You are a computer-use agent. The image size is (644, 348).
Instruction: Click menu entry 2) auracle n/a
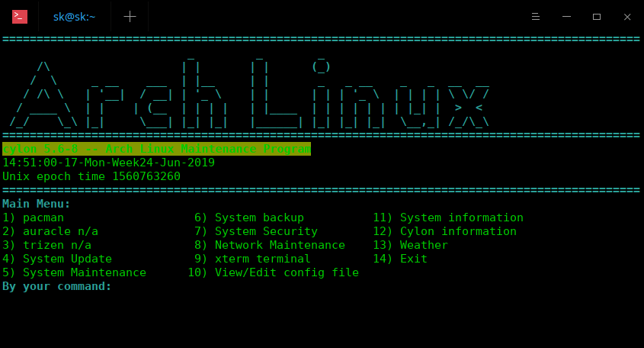pos(50,231)
